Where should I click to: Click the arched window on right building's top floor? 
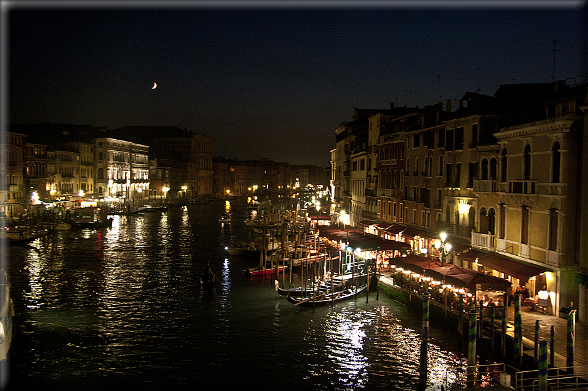point(556,162)
